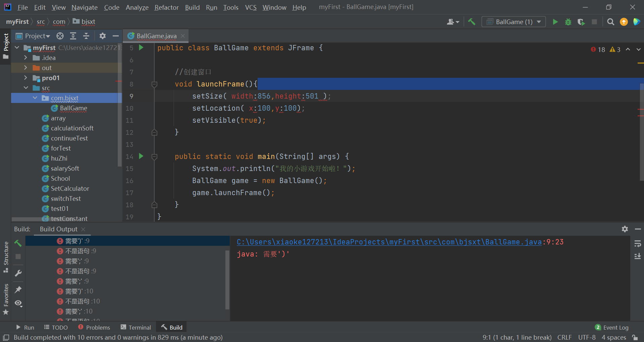
Task: Collapse the myFirst project root
Action: point(17,48)
